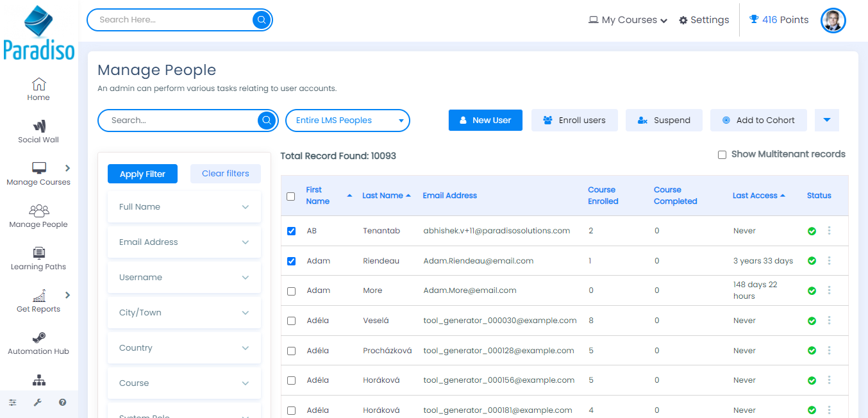Click the New User button
The width and height of the screenshot is (868, 418).
click(485, 120)
